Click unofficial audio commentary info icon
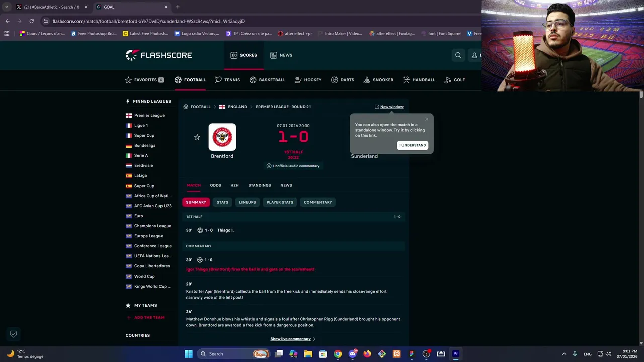Image resolution: width=644 pixels, height=362 pixels. 269,166
